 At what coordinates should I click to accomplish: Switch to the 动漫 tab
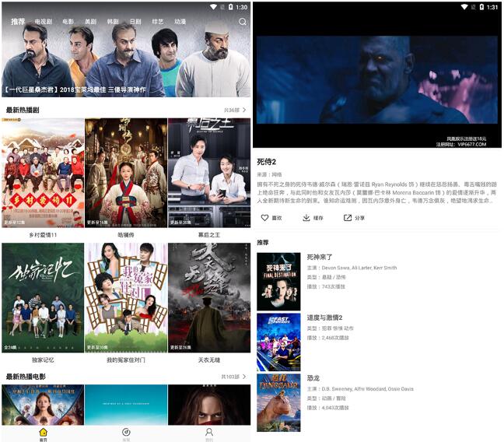point(180,22)
